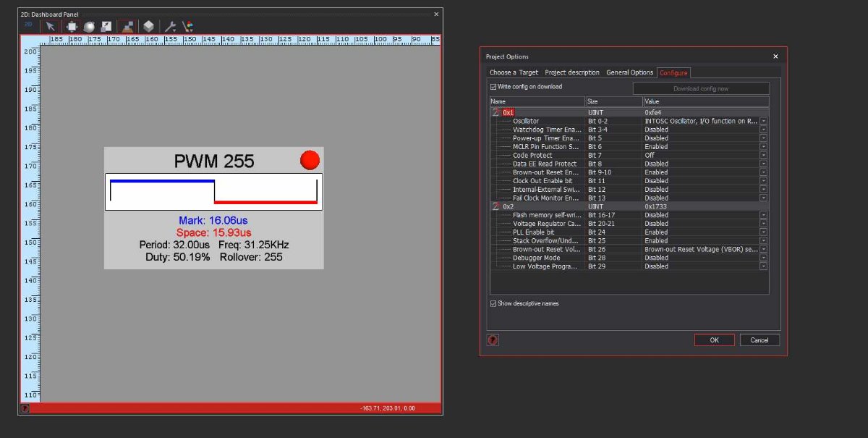Pick the zoom scale tool

[106, 26]
